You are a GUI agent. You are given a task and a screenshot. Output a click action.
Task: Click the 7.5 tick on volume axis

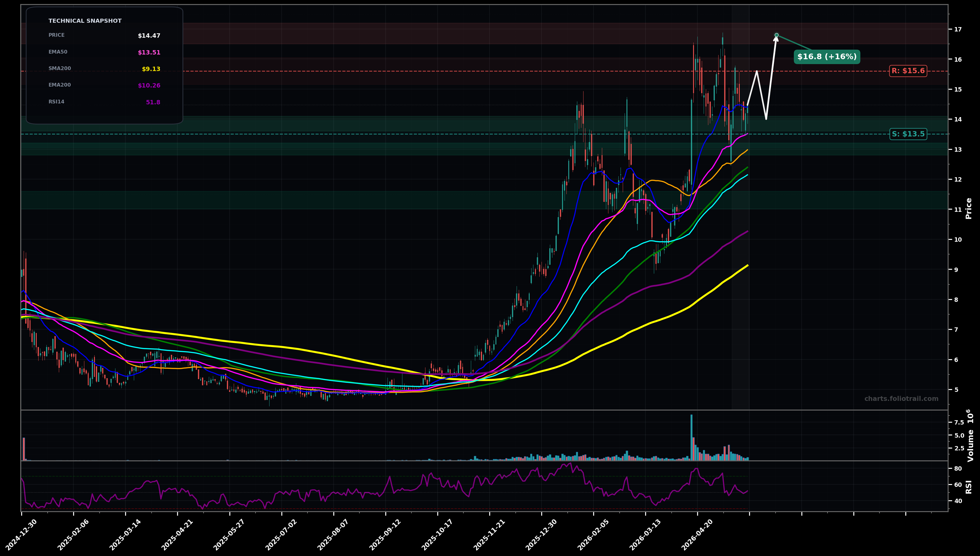click(959, 422)
